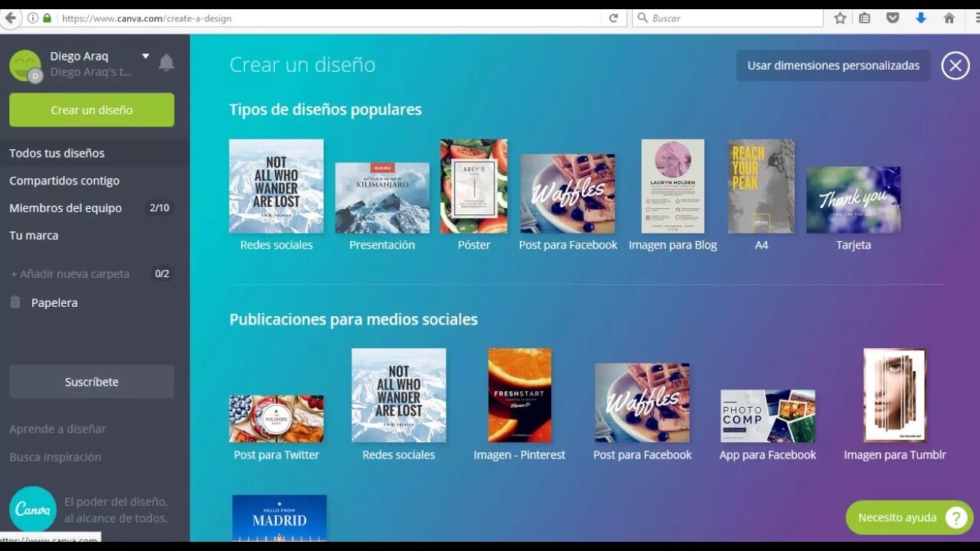Select popular Post para Facebook waffles thumbnail
The height and width of the screenshot is (551, 980).
[x=568, y=194]
